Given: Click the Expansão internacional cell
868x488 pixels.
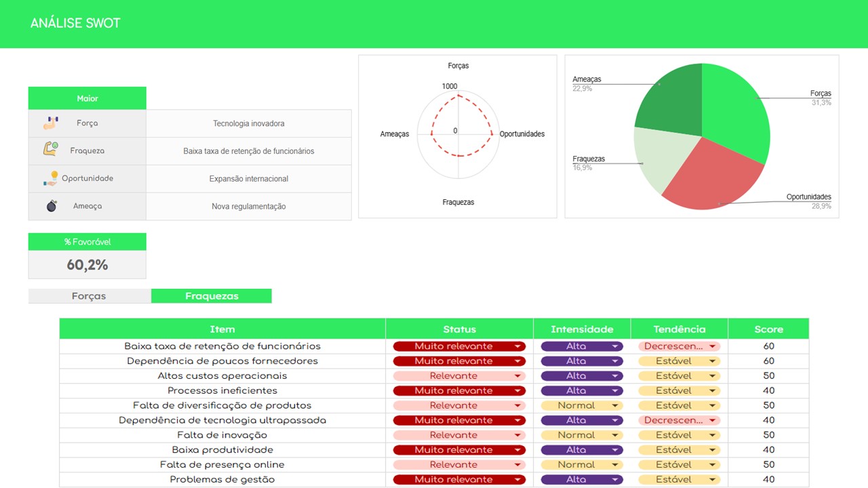Looking at the screenshot, I should [x=249, y=179].
